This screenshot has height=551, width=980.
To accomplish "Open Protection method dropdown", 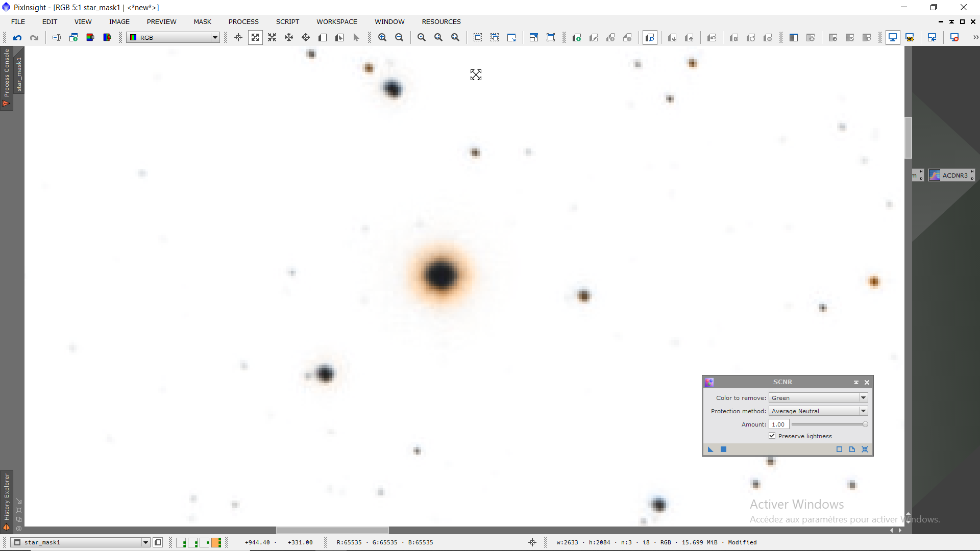I will [x=863, y=411].
